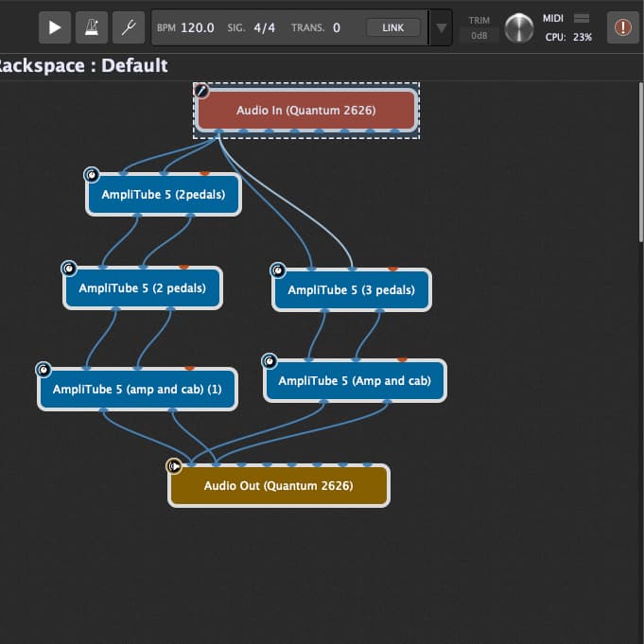
Task: Click the MIDI activity indicator
Action: point(582,18)
